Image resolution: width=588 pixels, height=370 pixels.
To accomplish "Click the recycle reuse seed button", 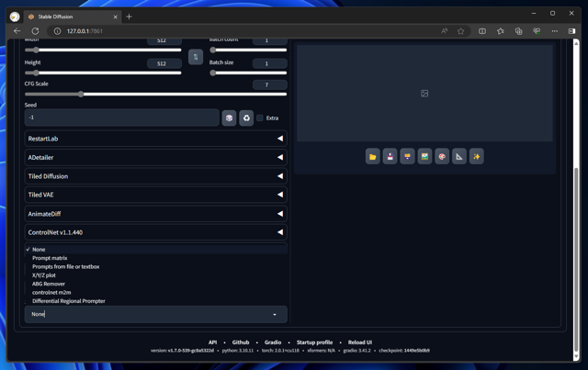I will 246,118.
